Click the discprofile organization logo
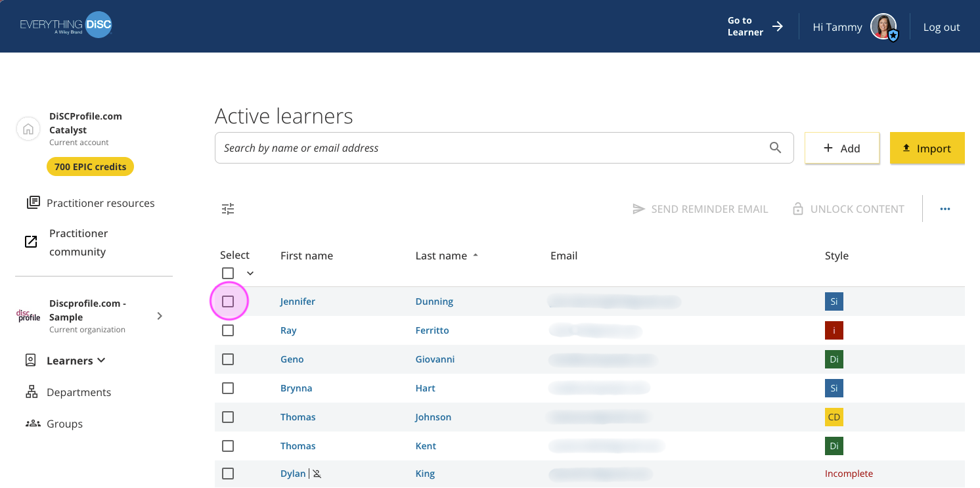This screenshot has width=980, height=488. pos(28,316)
